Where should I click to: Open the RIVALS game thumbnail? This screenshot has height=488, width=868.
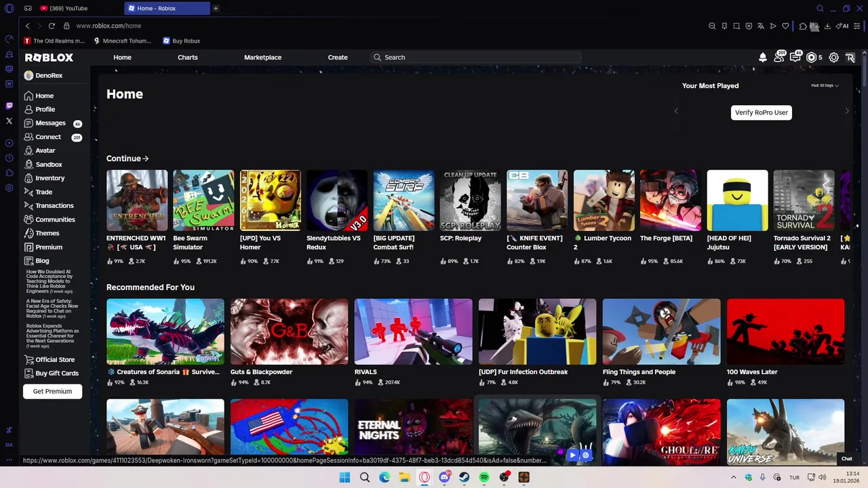(x=413, y=331)
